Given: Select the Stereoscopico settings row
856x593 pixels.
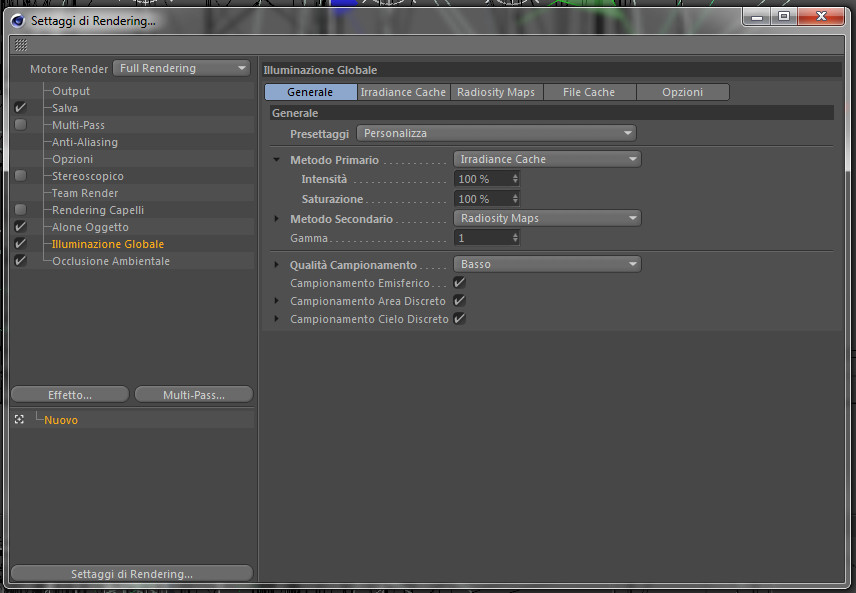Looking at the screenshot, I should pos(132,175).
